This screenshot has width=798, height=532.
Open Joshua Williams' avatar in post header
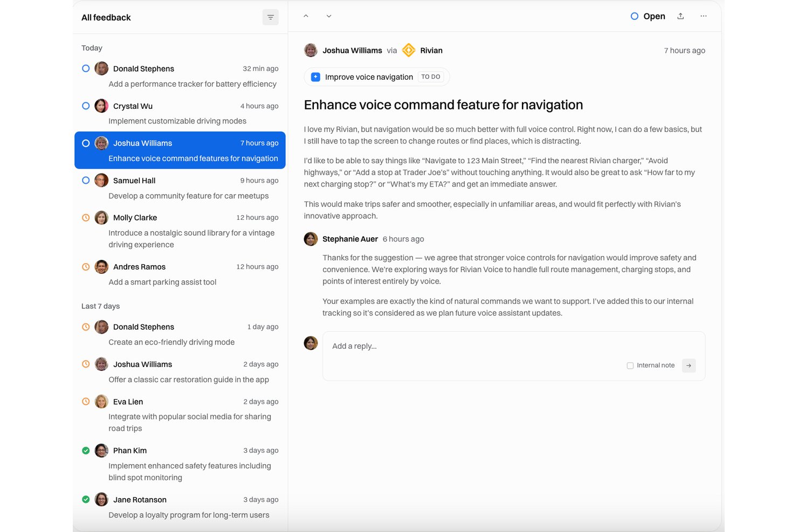point(311,50)
